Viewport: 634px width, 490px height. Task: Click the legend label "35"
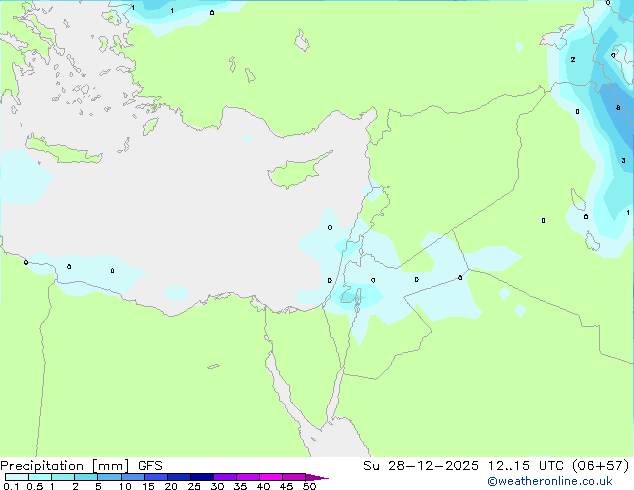tap(240, 486)
